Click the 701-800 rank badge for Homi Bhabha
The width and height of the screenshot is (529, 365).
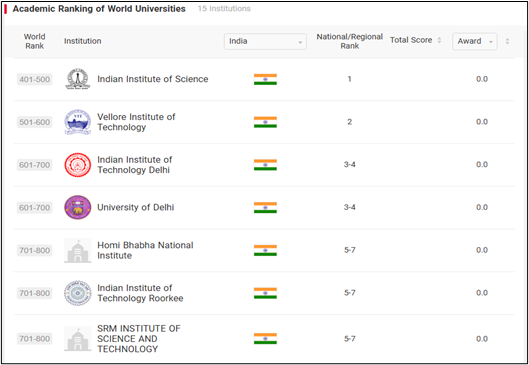pyautogui.click(x=34, y=251)
